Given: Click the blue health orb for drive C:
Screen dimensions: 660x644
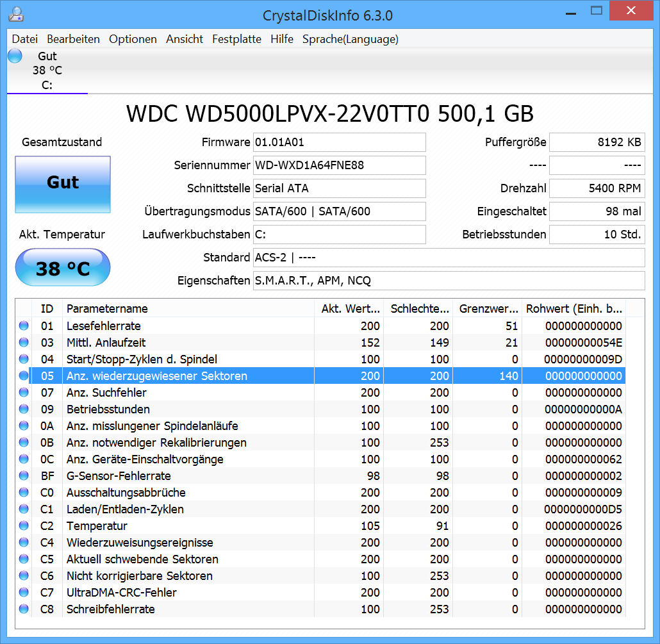Looking at the screenshot, I should click(x=15, y=56).
